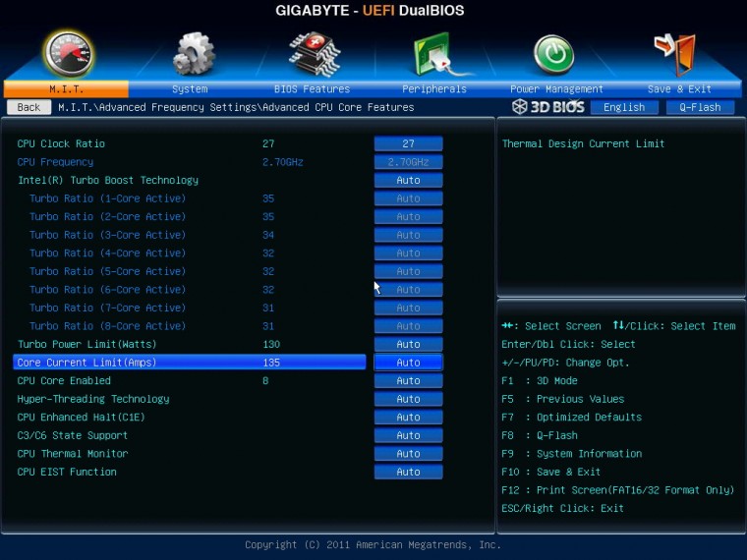Edit the CPU Clock Ratio 27 field
747x560 pixels.
pyautogui.click(x=408, y=143)
